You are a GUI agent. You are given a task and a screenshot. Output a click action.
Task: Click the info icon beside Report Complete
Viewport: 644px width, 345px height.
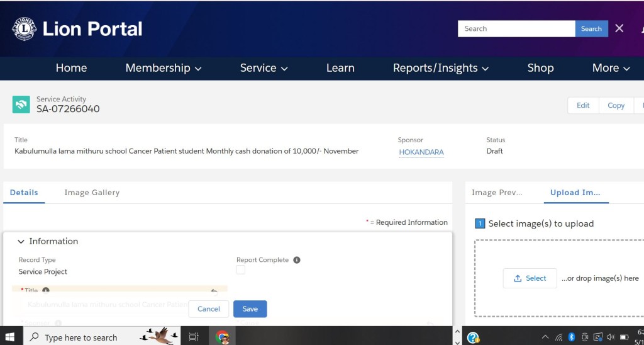coord(297,260)
